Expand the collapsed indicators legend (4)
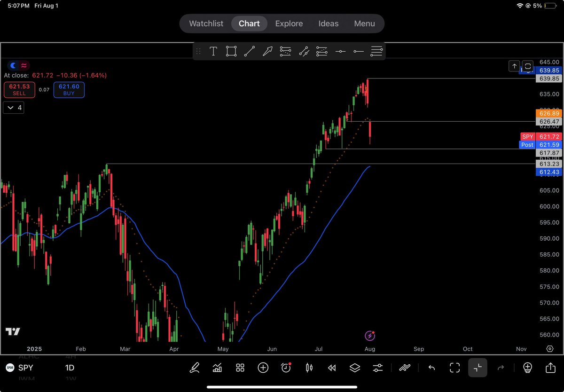Screen dimensions: 564x392 coord(14,108)
